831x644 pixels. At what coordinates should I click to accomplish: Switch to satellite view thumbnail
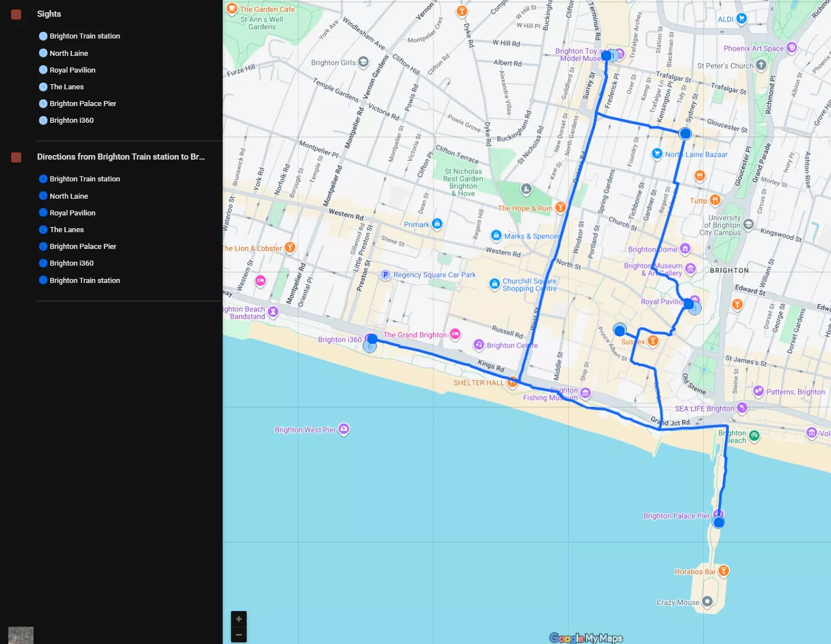[21, 635]
